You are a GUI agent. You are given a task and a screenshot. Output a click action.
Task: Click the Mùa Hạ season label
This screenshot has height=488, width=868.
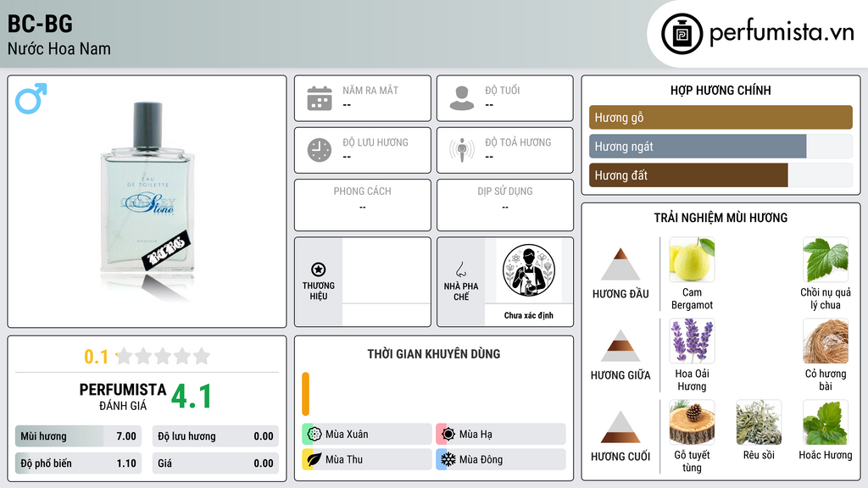click(476, 435)
